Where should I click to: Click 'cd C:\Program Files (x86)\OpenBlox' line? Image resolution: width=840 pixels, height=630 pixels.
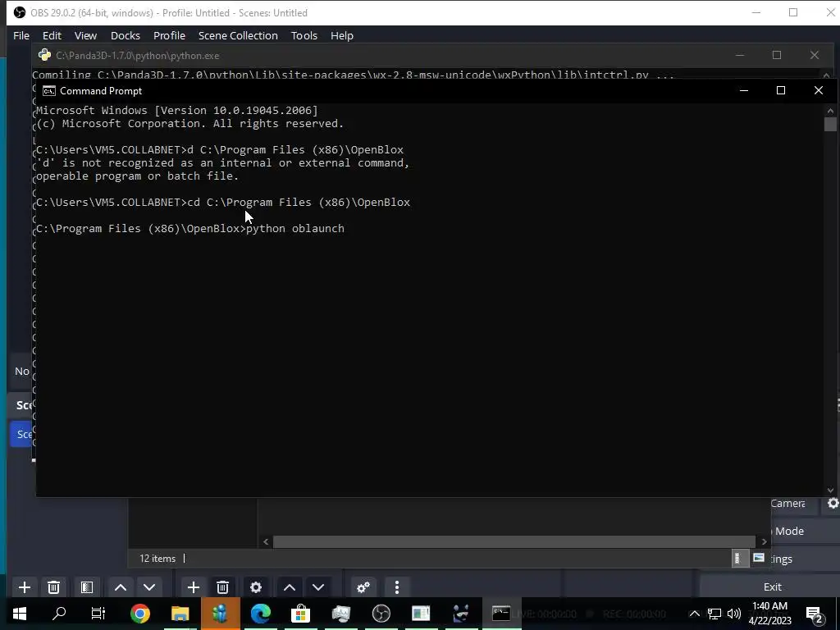pyautogui.click(x=299, y=203)
